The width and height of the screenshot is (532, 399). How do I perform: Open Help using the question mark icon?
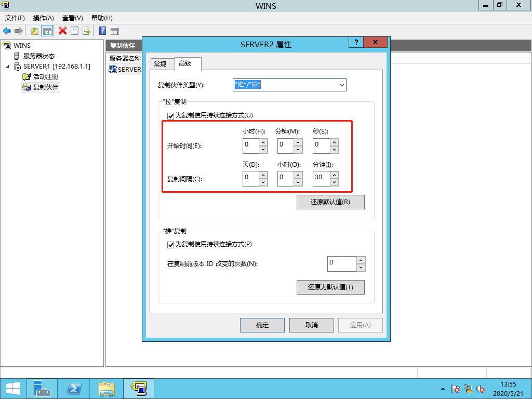102,31
